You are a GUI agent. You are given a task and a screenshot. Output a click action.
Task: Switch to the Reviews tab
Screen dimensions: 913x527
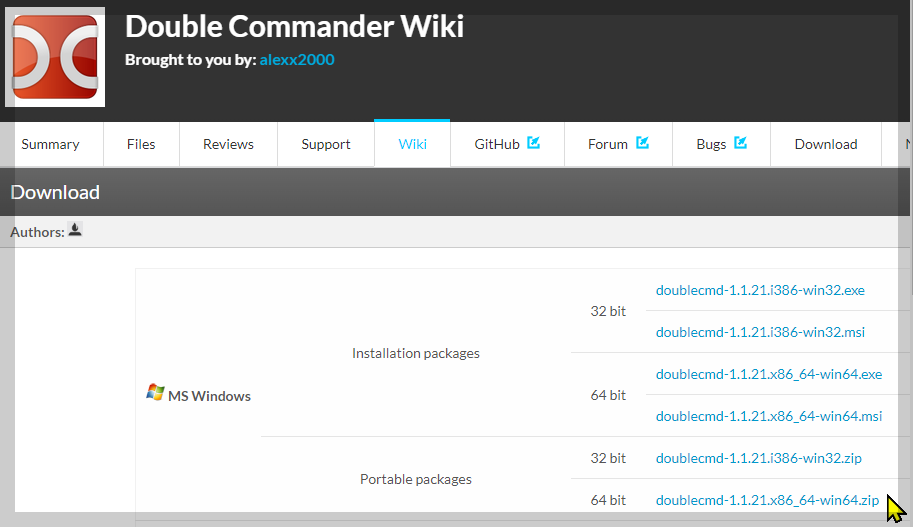pyautogui.click(x=228, y=144)
